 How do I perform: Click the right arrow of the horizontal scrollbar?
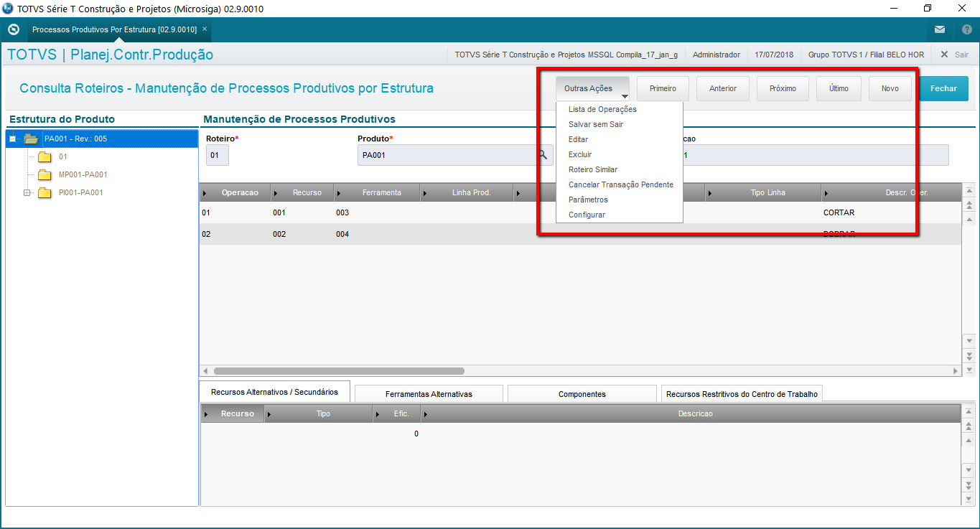956,371
